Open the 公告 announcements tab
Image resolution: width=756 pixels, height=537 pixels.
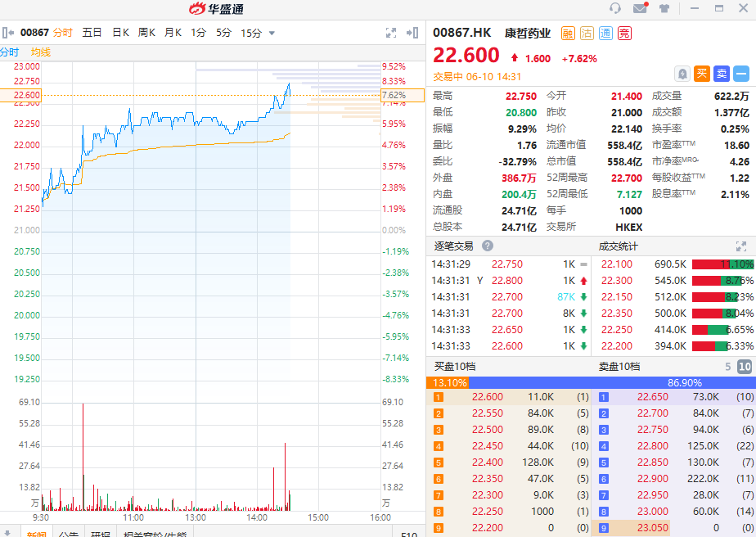69,534
